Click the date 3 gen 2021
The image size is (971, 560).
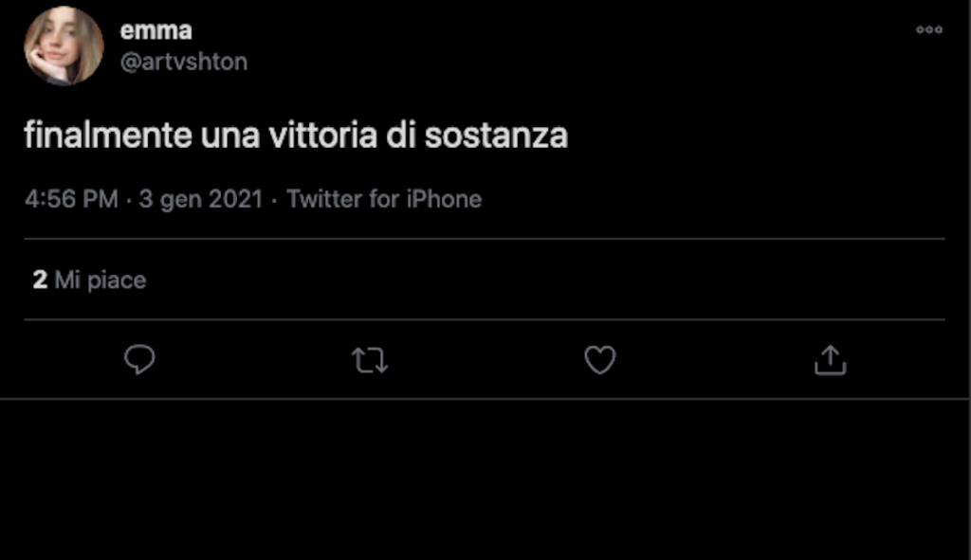pos(200,200)
